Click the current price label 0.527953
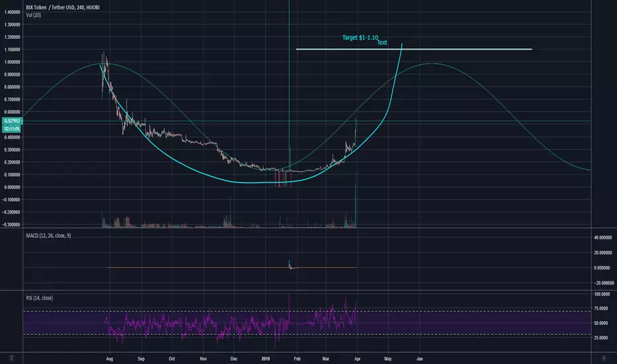The width and height of the screenshot is (617, 364). (12, 121)
